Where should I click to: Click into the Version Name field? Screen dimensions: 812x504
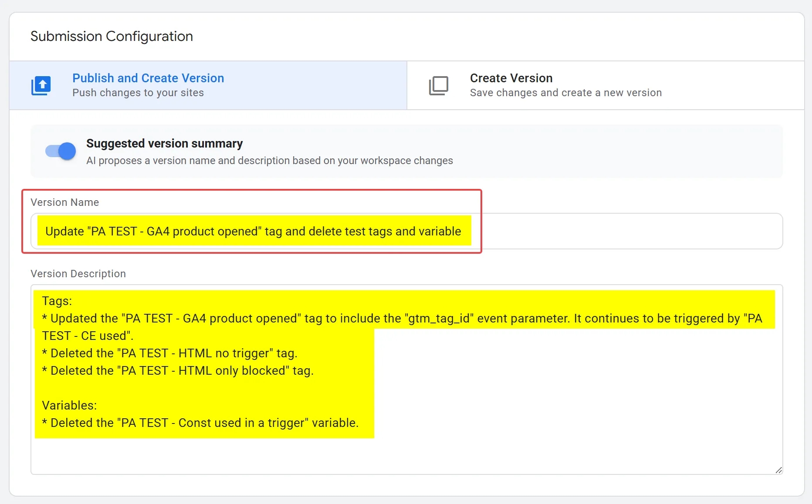point(407,231)
